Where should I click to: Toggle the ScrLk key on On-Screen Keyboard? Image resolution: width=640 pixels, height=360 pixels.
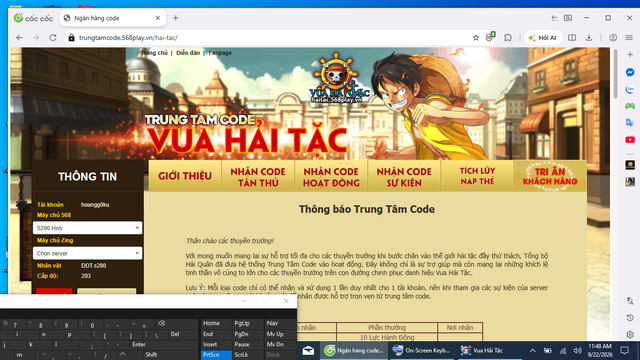pyautogui.click(x=248, y=355)
